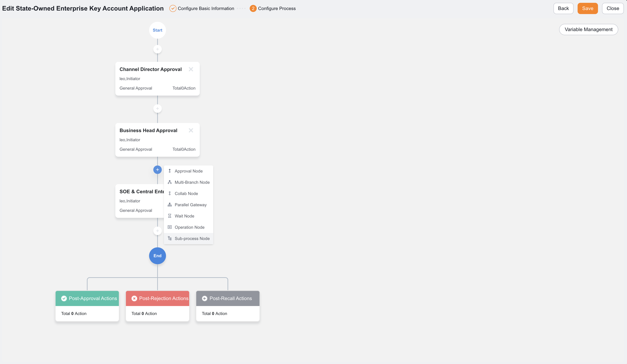Pick Collab Node from the list

point(189,193)
